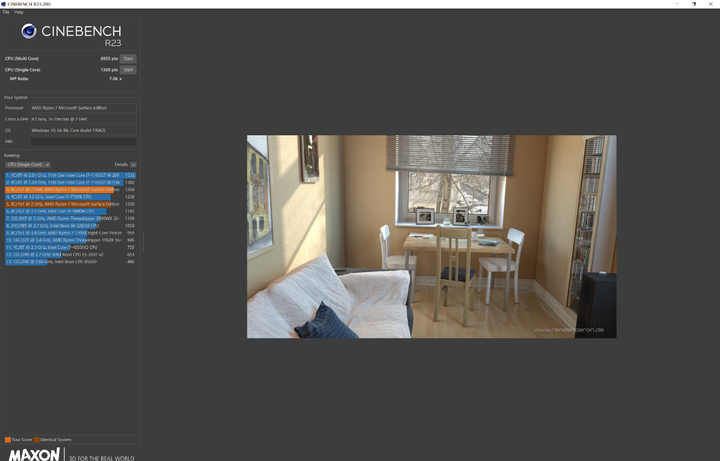Select ranking row 8 Intel Xeon W-3265M
Viewport: 720px width, 461px height.
coord(70,226)
